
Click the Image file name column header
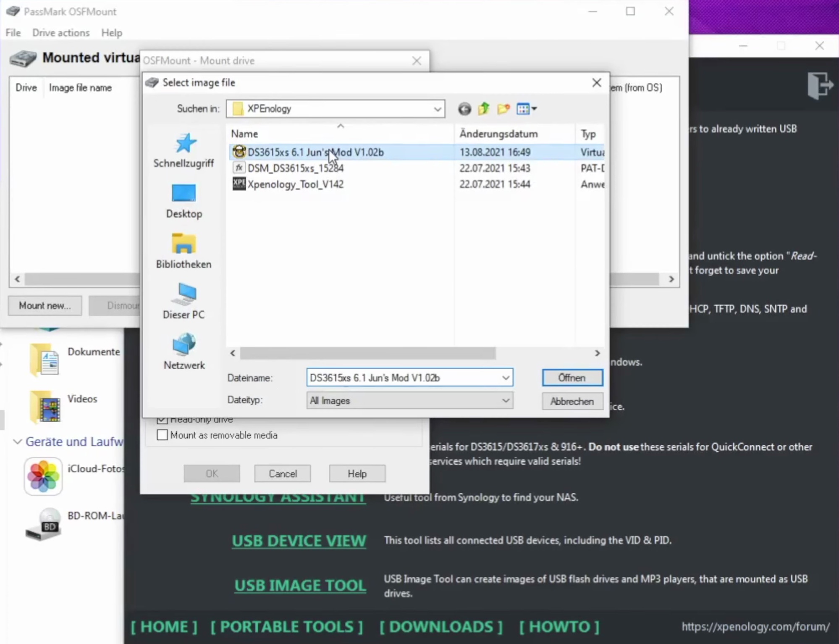80,88
